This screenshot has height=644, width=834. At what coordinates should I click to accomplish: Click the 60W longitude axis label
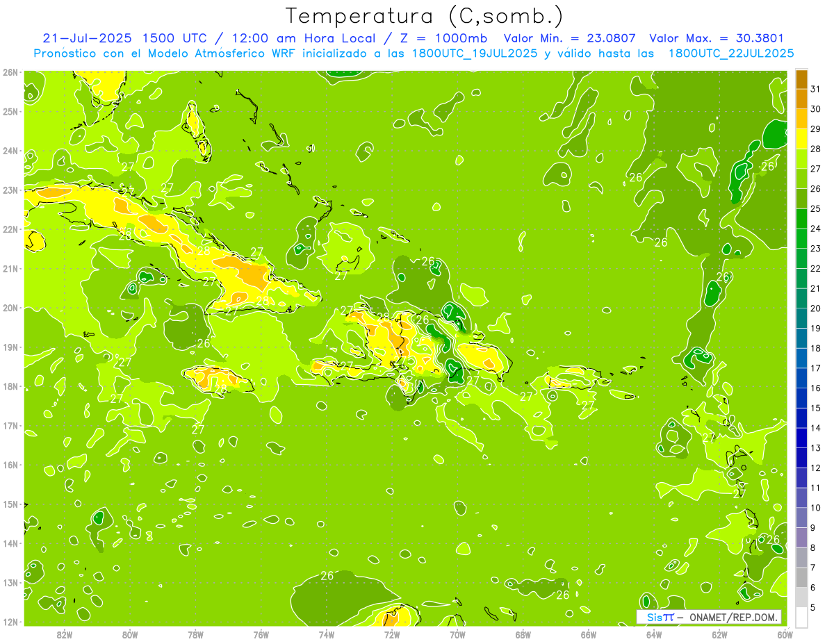click(x=785, y=634)
